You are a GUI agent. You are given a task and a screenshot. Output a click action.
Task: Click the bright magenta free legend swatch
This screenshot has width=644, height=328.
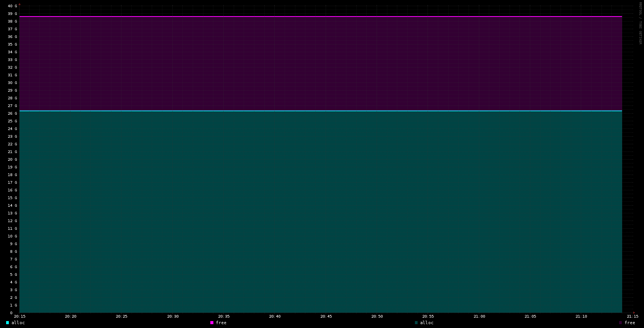(212, 323)
